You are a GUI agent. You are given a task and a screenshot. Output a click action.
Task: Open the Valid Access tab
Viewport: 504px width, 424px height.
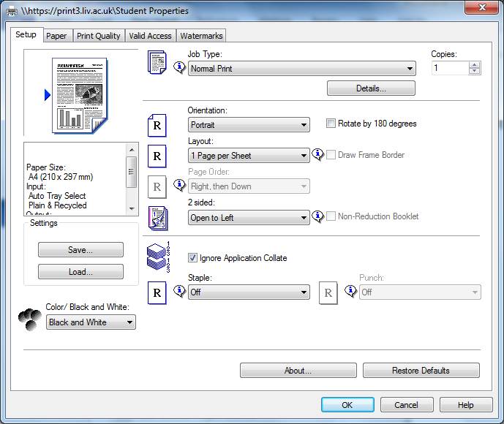click(150, 36)
